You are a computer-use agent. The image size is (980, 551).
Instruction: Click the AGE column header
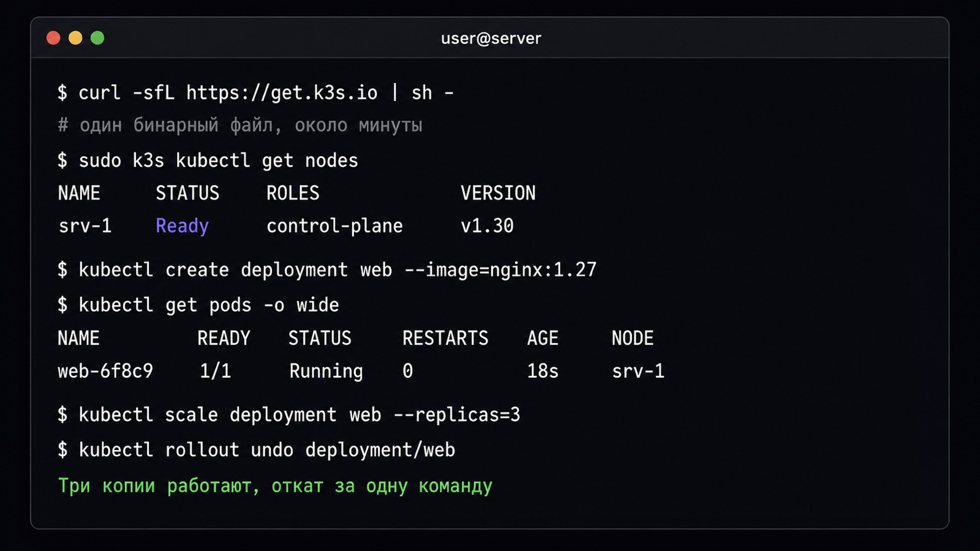tap(543, 339)
